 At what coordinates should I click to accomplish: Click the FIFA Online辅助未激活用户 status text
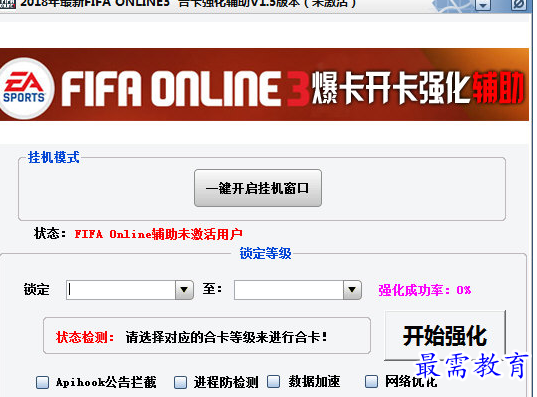159,234
